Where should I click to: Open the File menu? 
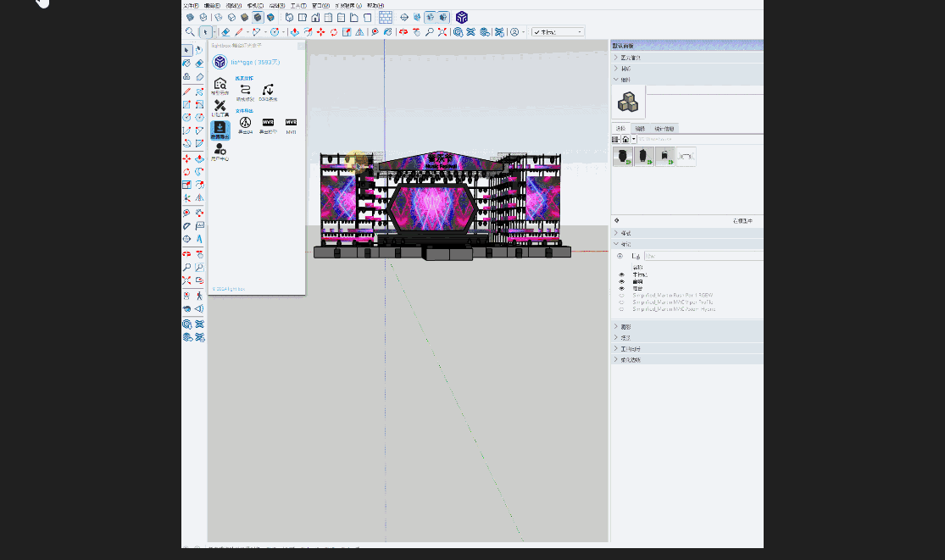tap(191, 5)
